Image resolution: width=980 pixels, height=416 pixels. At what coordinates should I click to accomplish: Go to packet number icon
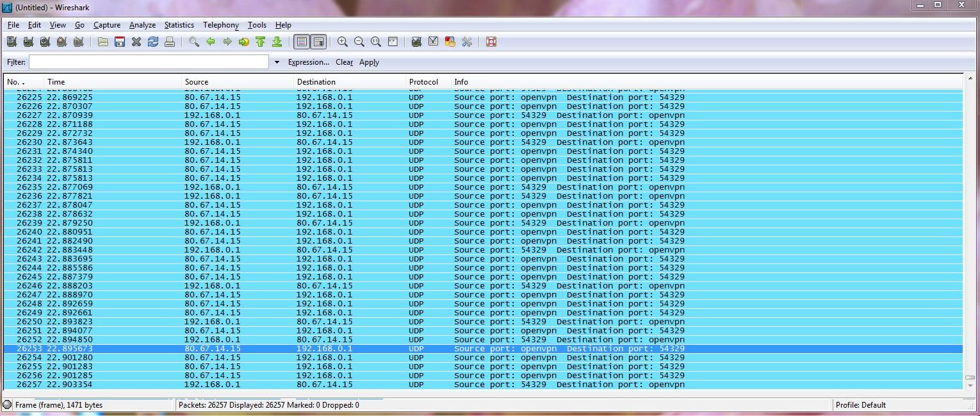click(x=244, y=42)
